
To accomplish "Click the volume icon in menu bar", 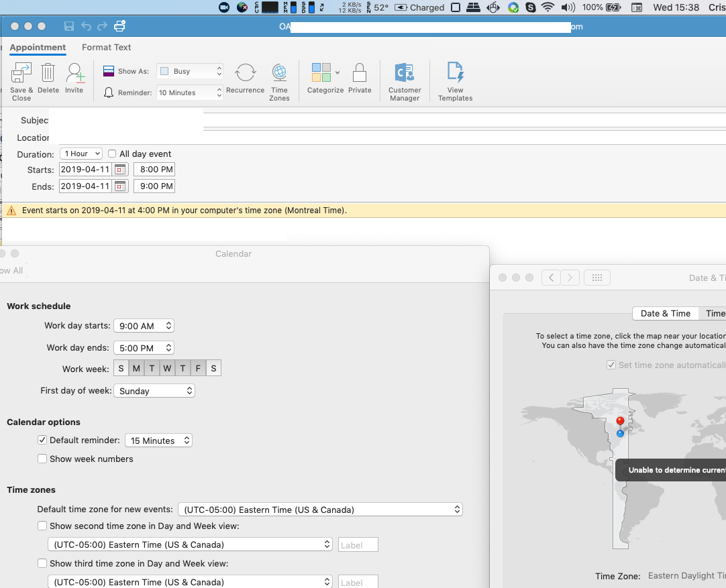I will (568, 7).
